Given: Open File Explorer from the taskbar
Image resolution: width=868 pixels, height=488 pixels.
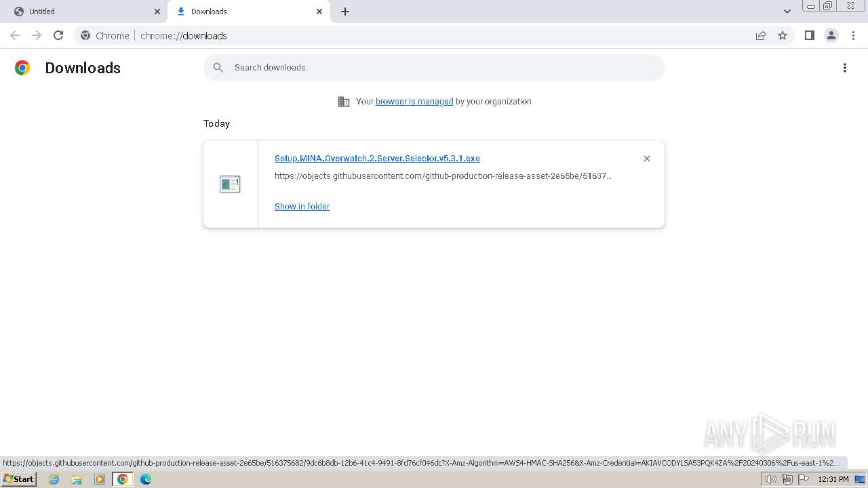Looking at the screenshot, I should [x=77, y=479].
